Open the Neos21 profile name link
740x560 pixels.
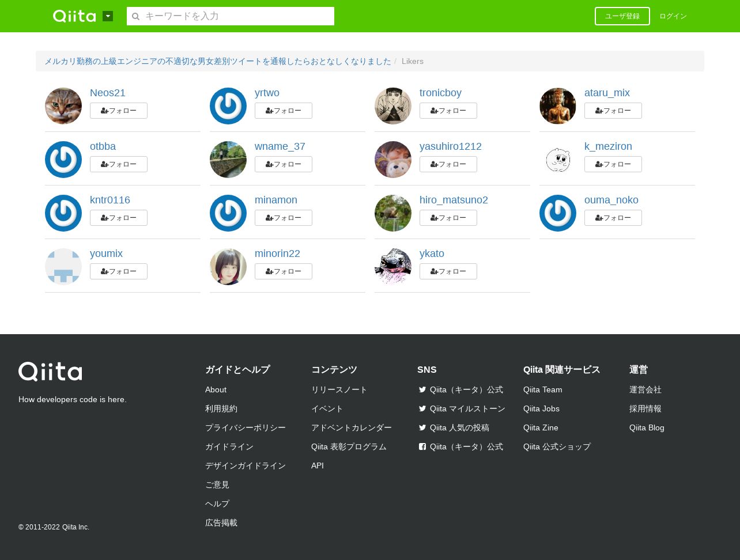pos(108,93)
